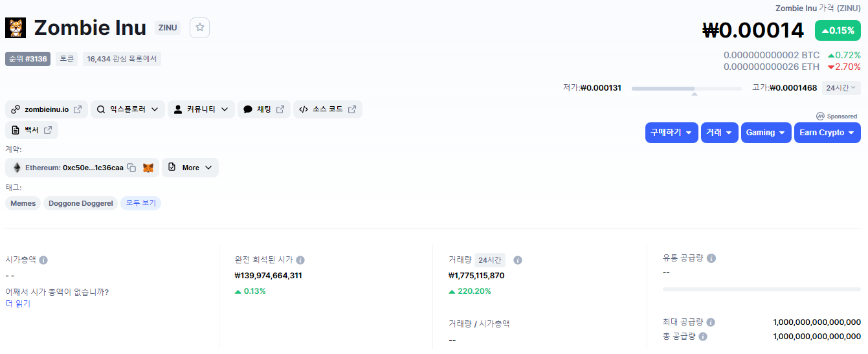This screenshot has height=354, width=868.
Task: Open the 백서 whitepaper link
Action: pos(32,130)
